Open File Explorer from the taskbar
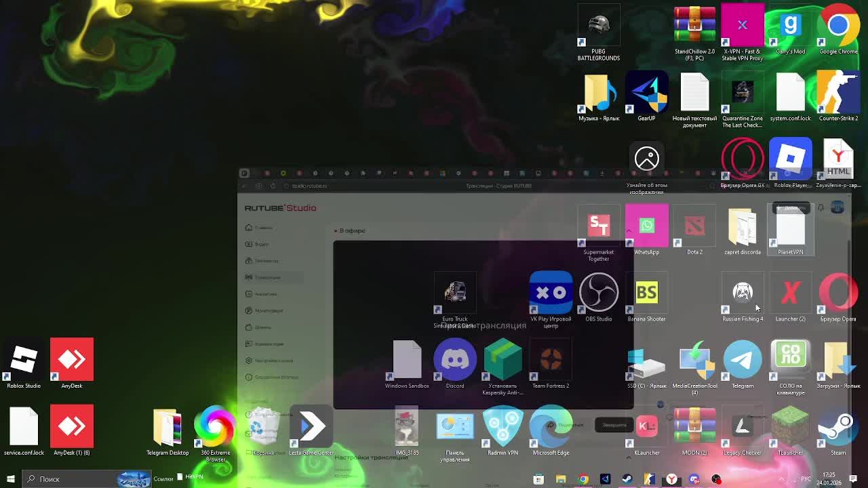Screen dimensions: 868x488 [561, 479]
